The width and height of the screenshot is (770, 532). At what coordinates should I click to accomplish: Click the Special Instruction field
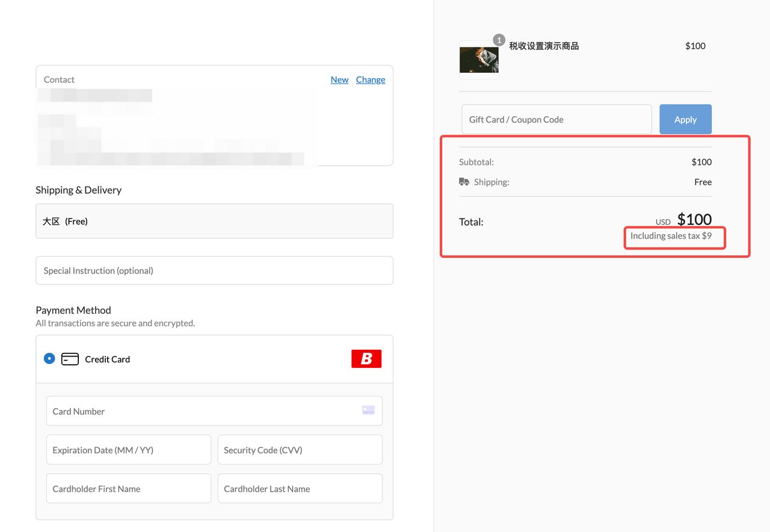coord(214,271)
